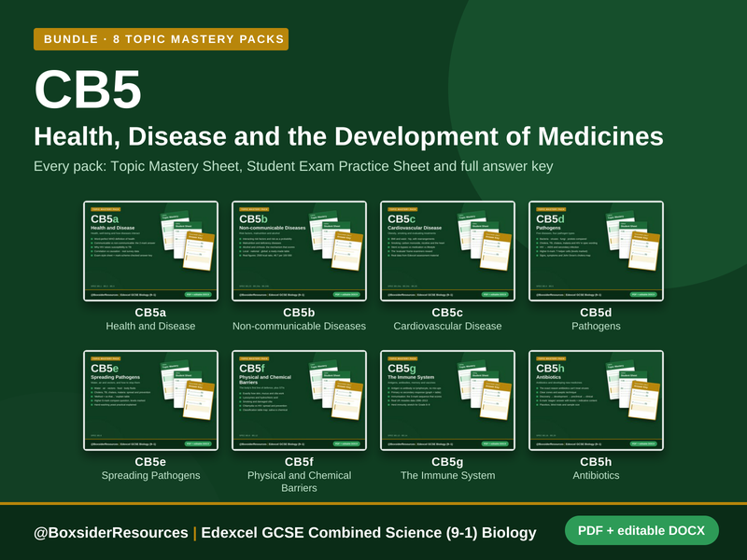Open the CB5b Non-communicable Diseases thumbnail
The image size is (747, 560).
coord(299,251)
